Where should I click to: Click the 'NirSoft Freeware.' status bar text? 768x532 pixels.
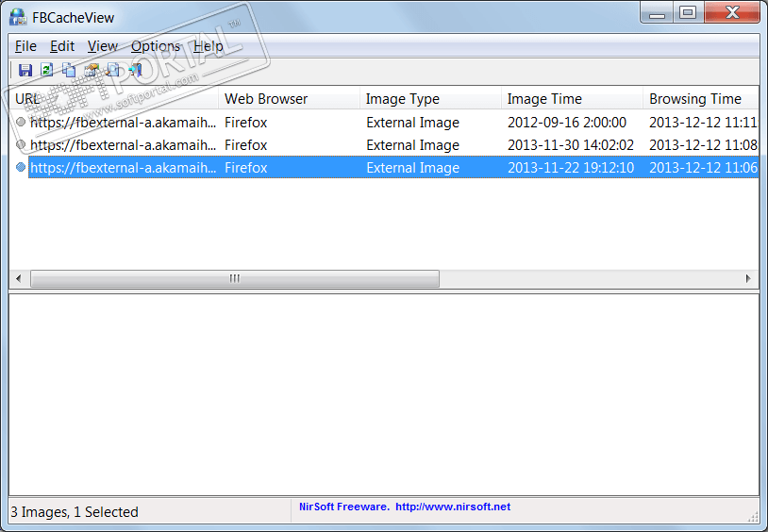pyautogui.click(x=343, y=507)
